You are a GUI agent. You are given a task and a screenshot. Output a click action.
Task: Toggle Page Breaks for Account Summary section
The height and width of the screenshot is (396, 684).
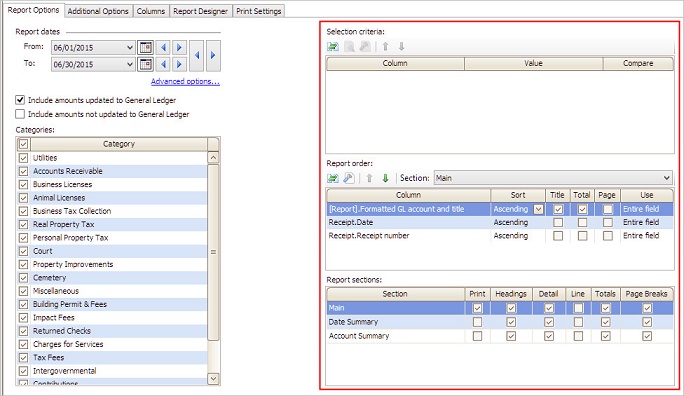coord(647,336)
